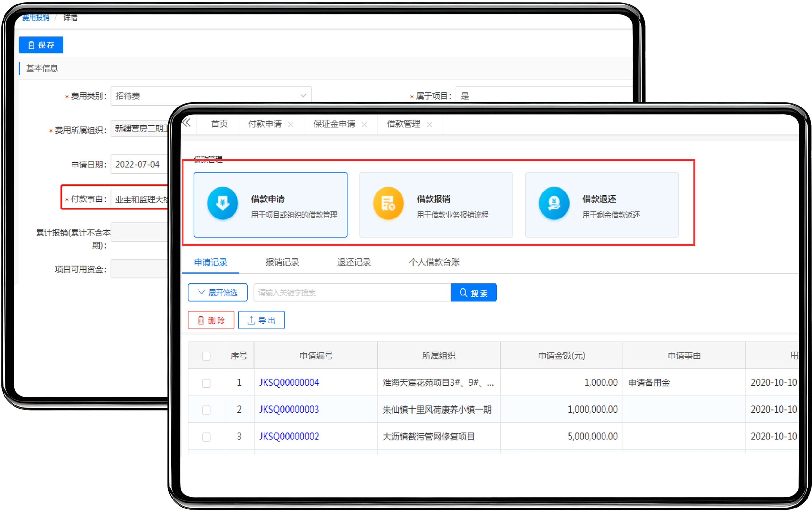The image size is (812, 512).
Task: Open 费用类别 dropdown in back window
Action: tap(211, 96)
